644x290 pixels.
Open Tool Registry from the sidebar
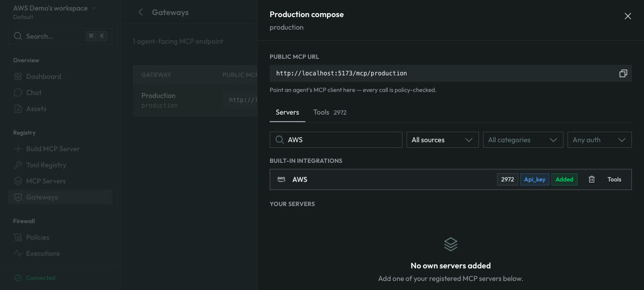[60, 165]
